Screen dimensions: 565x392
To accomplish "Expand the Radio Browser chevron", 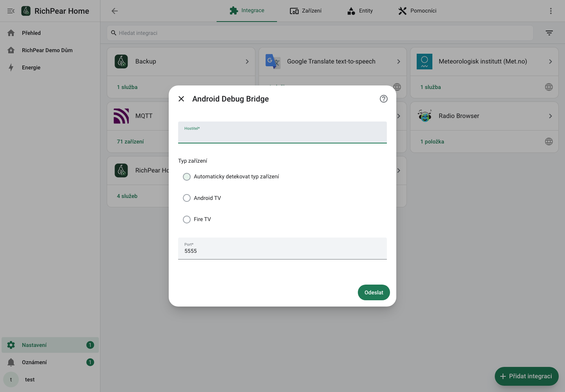I will pos(550,116).
